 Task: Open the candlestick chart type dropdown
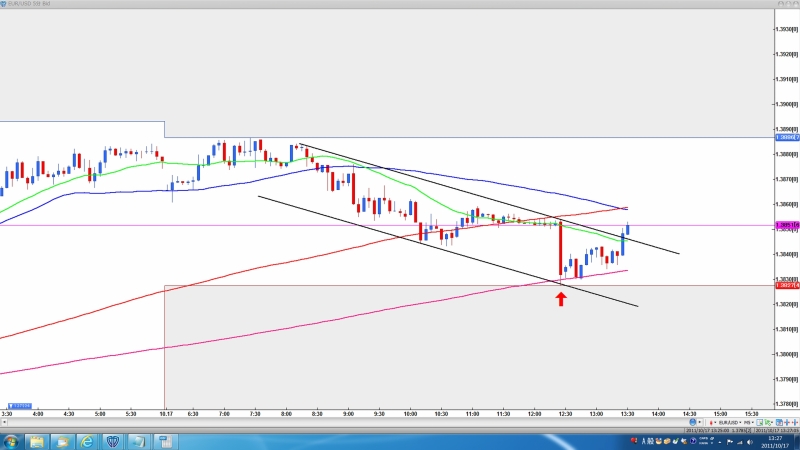(713, 422)
